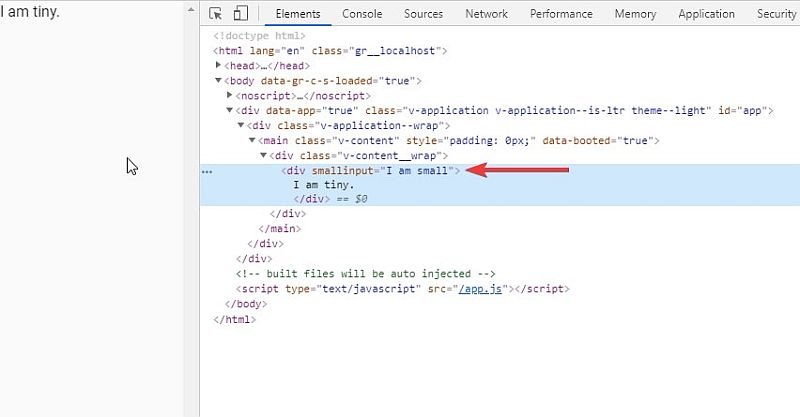Click the page scrollbar up arrow
Screen dimensions: 800x417
coord(191,9)
